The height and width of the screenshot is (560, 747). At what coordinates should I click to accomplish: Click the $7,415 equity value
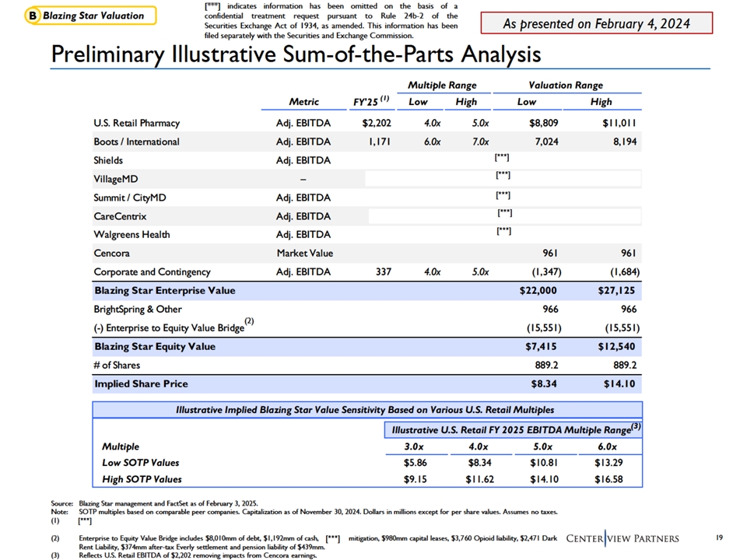point(541,347)
